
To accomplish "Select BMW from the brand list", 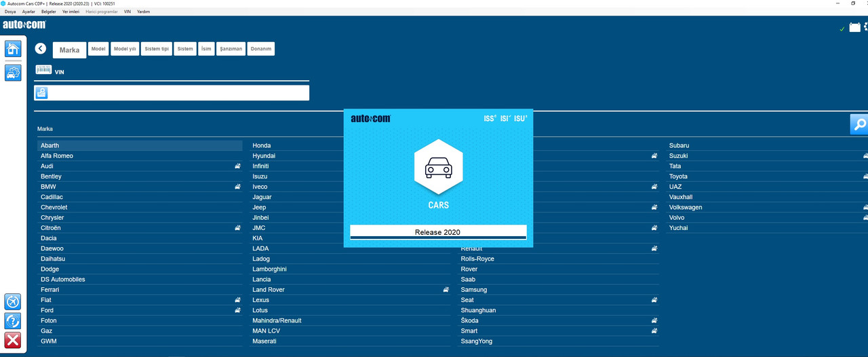I will (x=47, y=187).
